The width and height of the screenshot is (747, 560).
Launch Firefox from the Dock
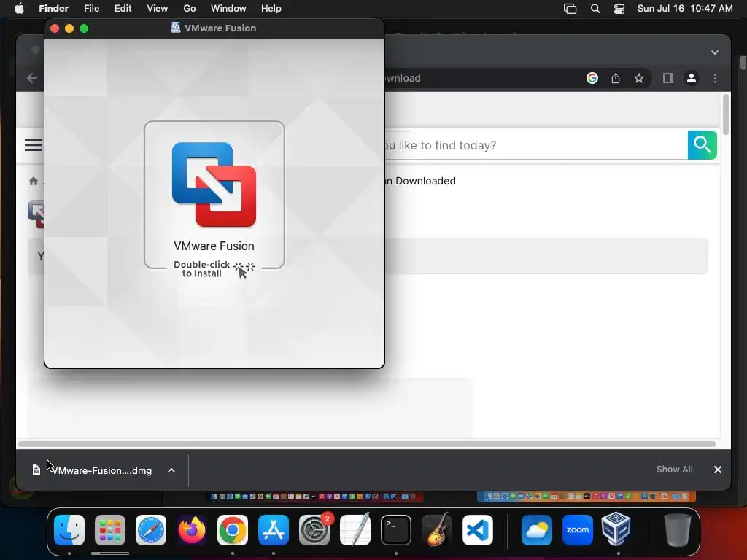[192, 530]
